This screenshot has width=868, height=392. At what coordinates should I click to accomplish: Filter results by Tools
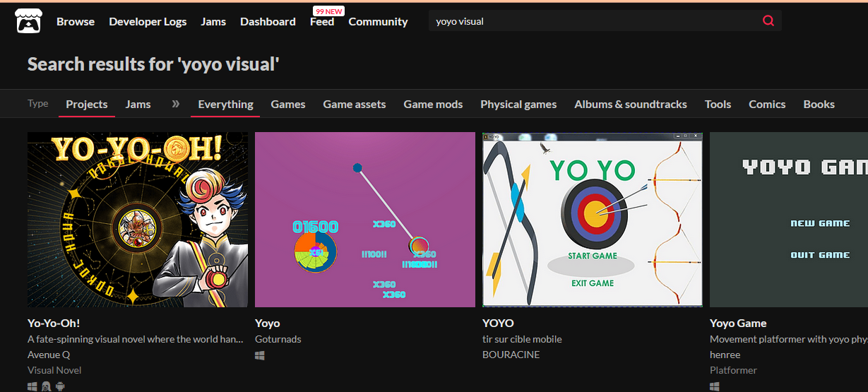pos(718,104)
